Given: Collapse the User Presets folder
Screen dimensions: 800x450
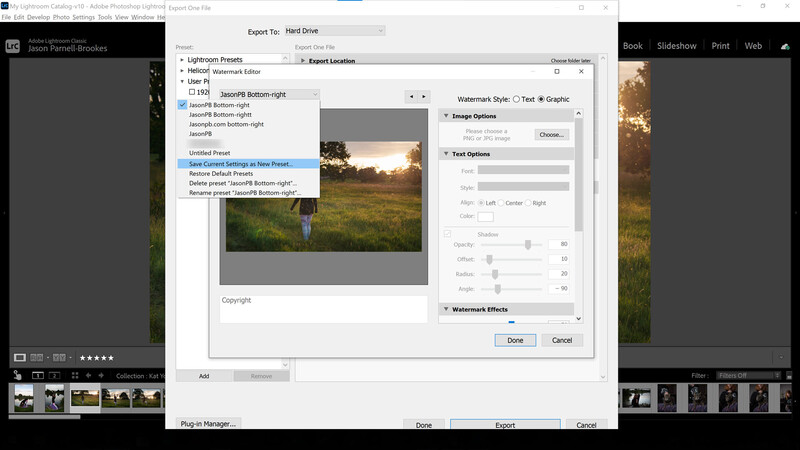Looking at the screenshot, I should 182,81.
